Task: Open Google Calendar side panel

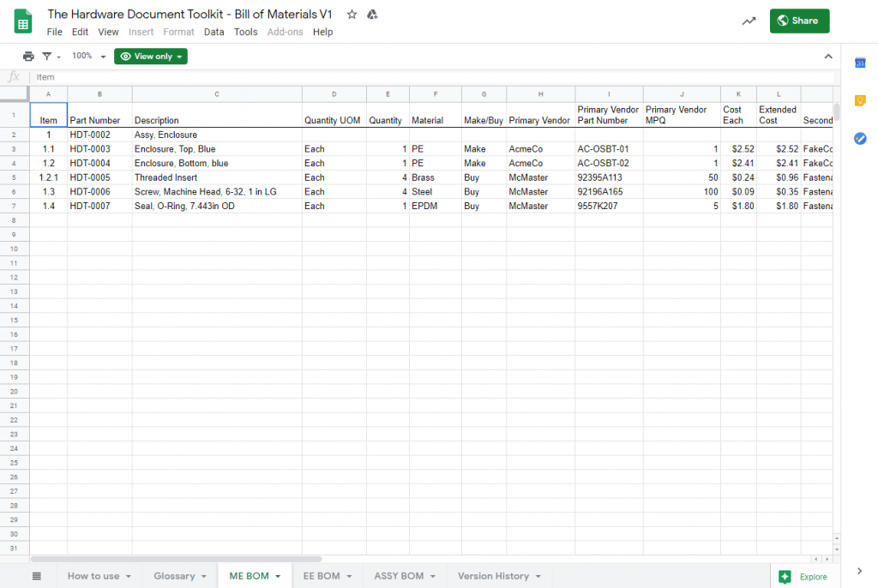Action: [x=860, y=63]
